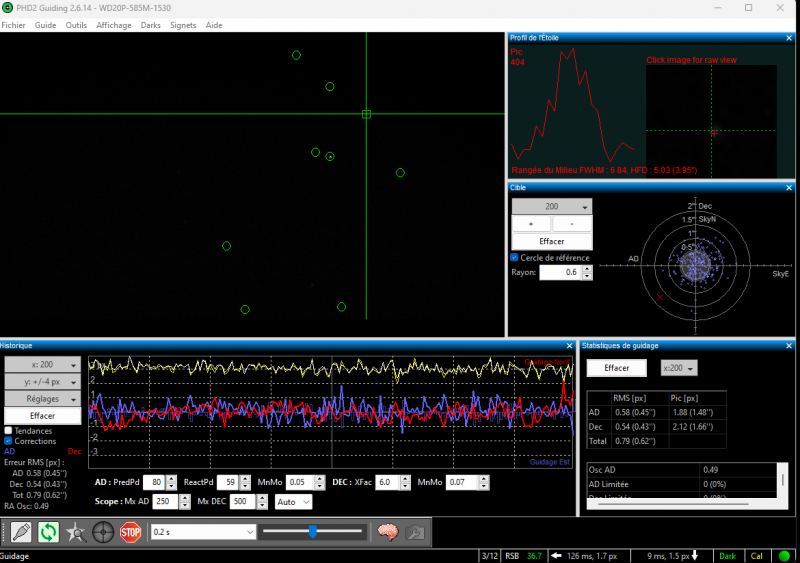The height and width of the screenshot is (563, 800).
Task: Click the PHD2 application icon in title bar
Action: (x=7, y=8)
